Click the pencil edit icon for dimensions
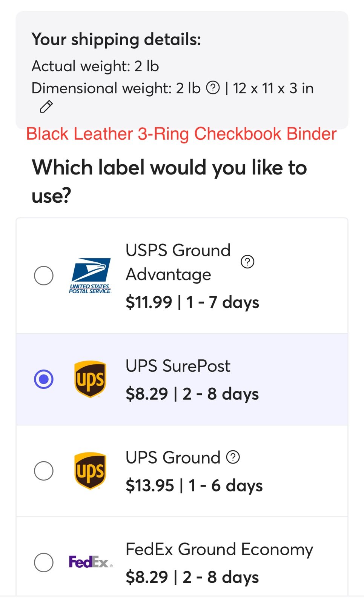This screenshot has width=364, height=604. [x=46, y=107]
